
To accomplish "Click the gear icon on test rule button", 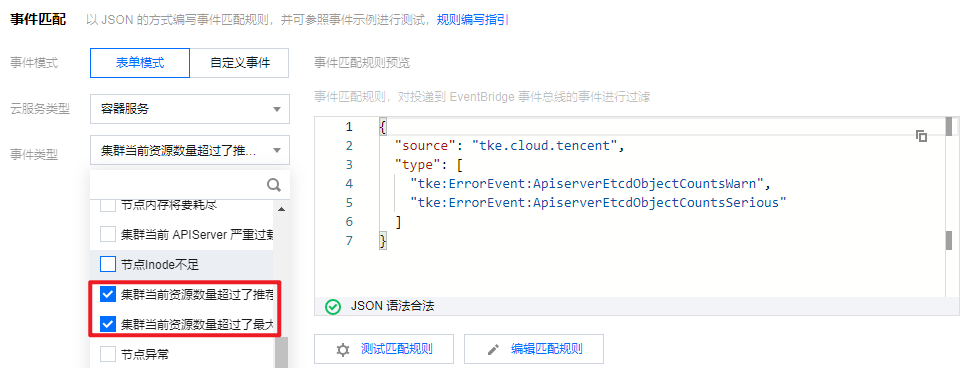I will coord(343,349).
